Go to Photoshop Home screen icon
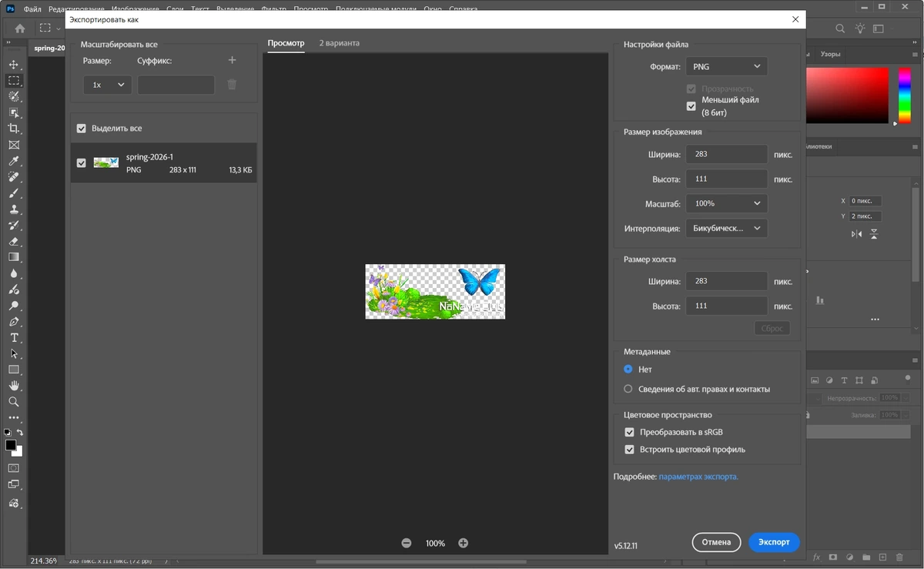The height and width of the screenshot is (569, 924). 20,28
